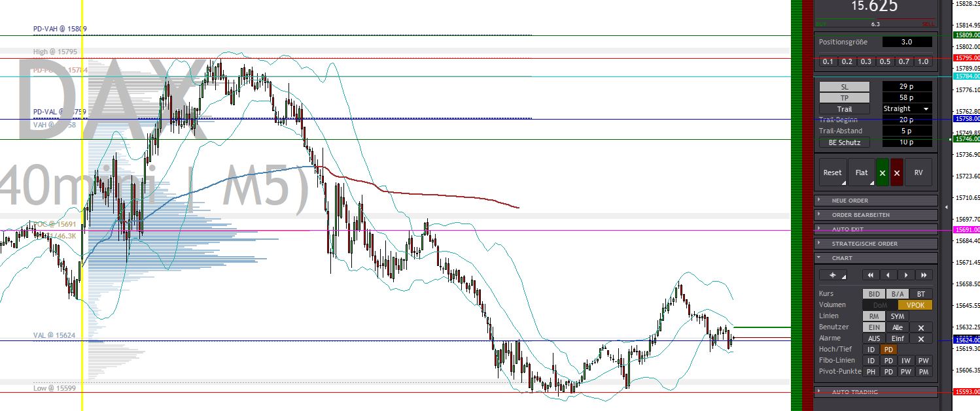
Task: Enable DoM volume display
Action: tap(880, 305)
